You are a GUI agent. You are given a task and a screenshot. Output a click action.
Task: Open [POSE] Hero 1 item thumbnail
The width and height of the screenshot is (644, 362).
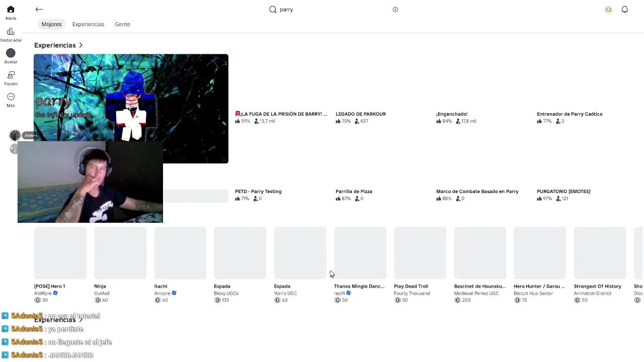tap(60, 253)
